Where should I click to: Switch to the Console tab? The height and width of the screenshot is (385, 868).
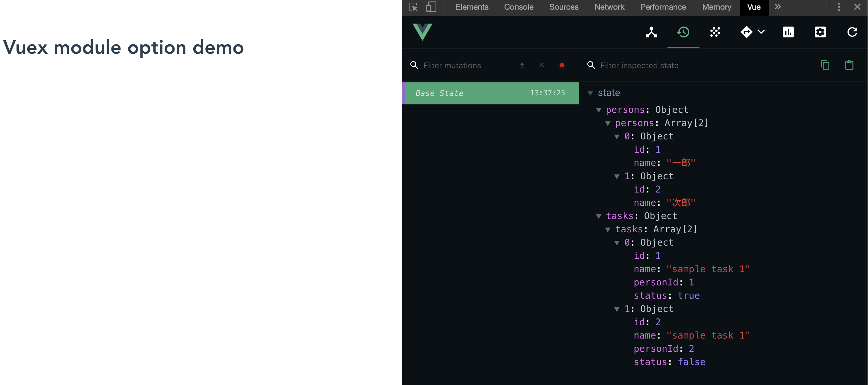pyautogui.click(x=518, y=7)
